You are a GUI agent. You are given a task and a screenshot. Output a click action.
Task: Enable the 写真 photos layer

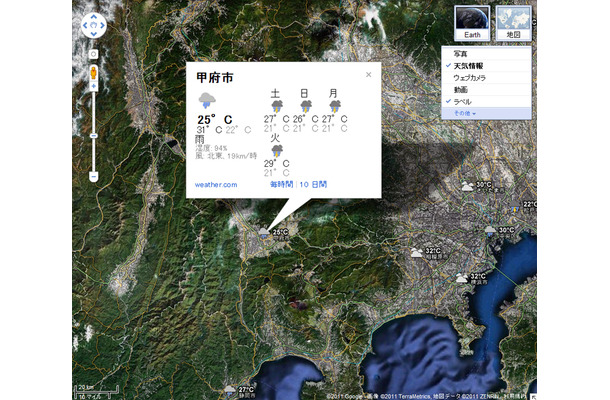[x=486, y=54]
